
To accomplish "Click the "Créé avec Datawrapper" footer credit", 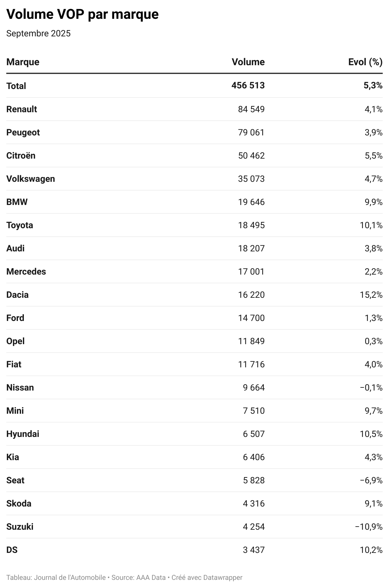I will click(207, 577).
